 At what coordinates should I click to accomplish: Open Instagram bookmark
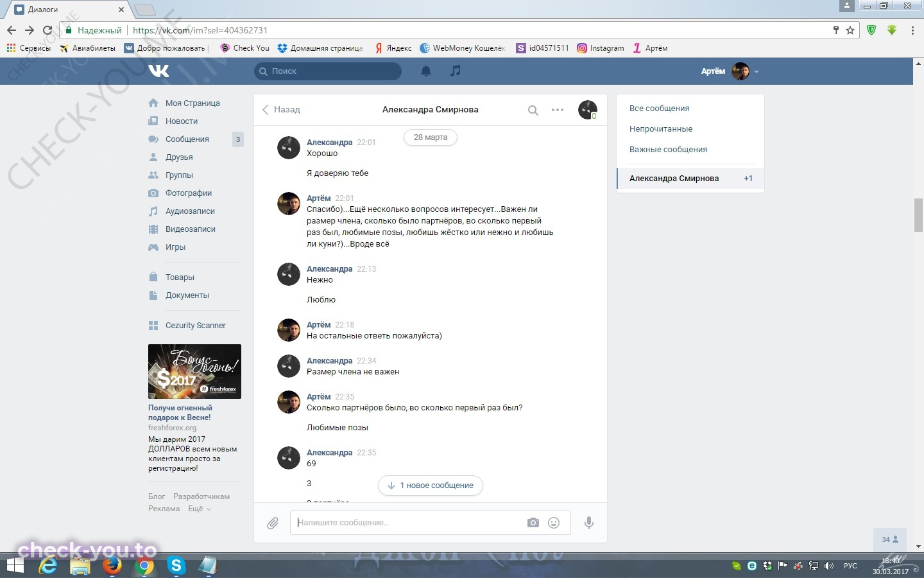[x=601, y=48]
